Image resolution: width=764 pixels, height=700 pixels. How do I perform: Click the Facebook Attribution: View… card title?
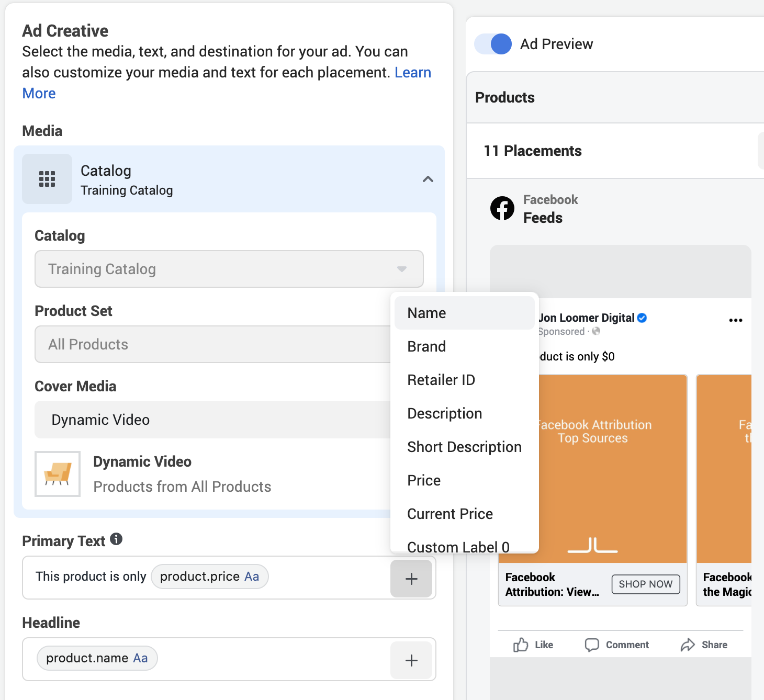[552, 584]
